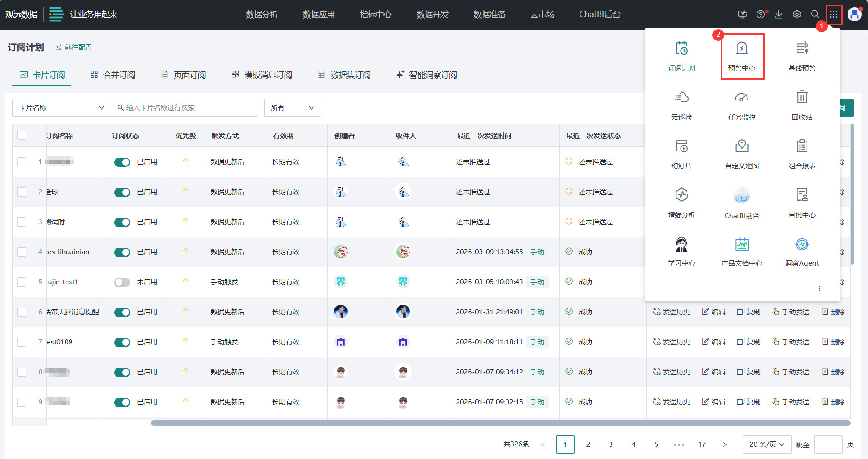
Task: Click the horizontal table scrollbar
Action: pyautogui.click(x=500, y=423)
